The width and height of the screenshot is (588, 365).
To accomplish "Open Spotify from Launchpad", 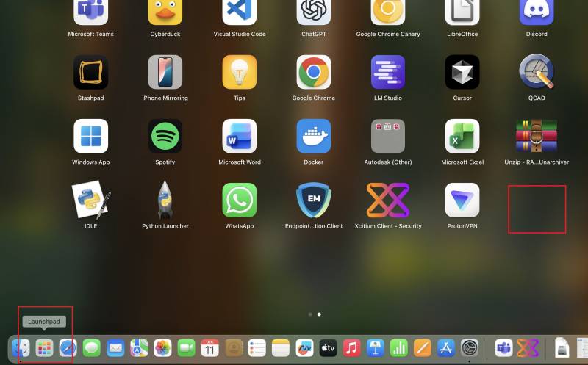I will pyautogui.click(x=165, y=136).
